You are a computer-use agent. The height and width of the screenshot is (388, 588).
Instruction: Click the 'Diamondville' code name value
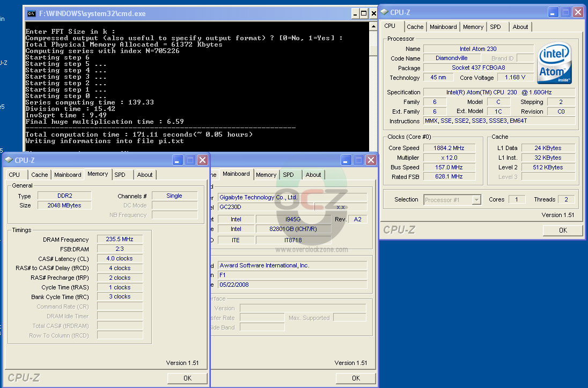point(452,58)
